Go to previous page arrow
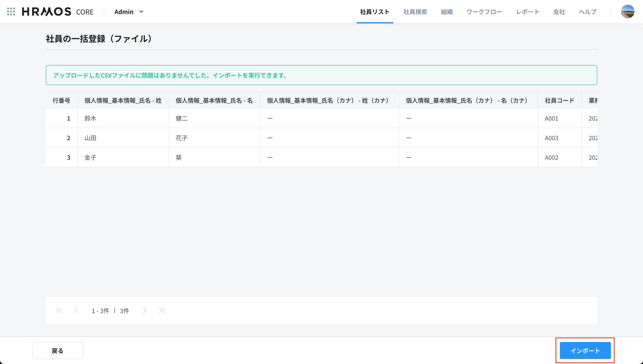 tap(76, 310)
